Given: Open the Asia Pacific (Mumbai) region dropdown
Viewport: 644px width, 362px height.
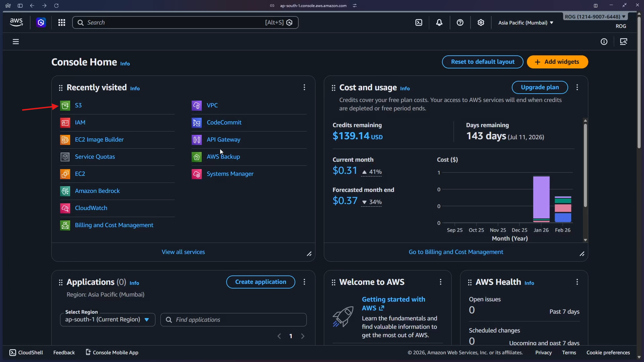Looking at the screenshot, I should click(x=525, y=22).
